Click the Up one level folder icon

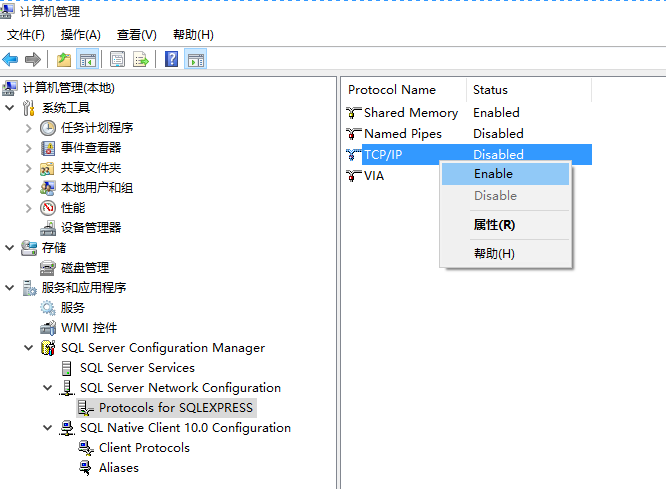pyautogui.click(x=64, y=59)
